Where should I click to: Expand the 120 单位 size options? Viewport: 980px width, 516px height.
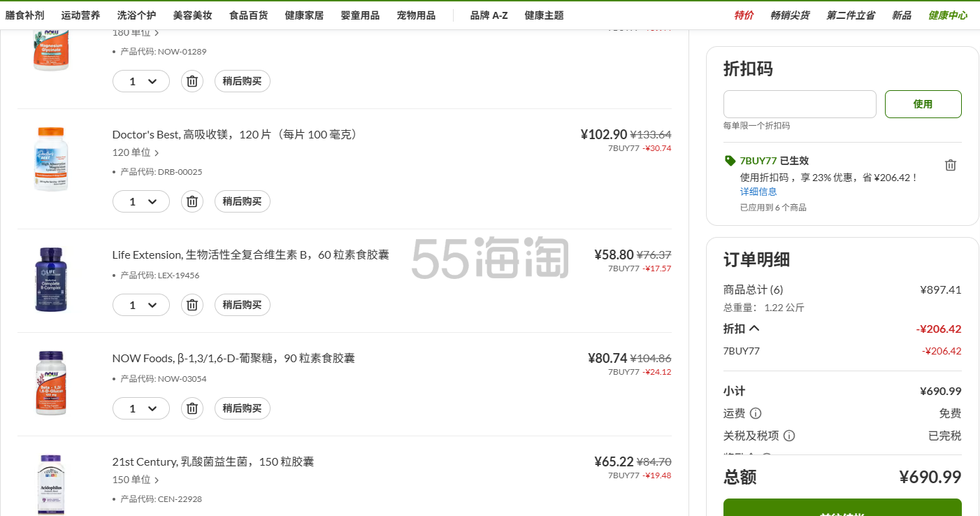tap(136, 152)
